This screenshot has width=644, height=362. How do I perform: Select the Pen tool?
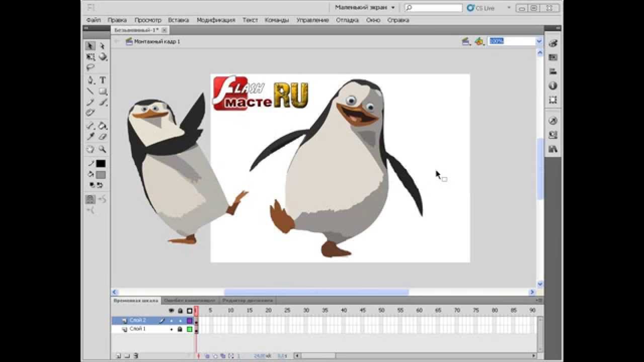[x=90, y=80]
